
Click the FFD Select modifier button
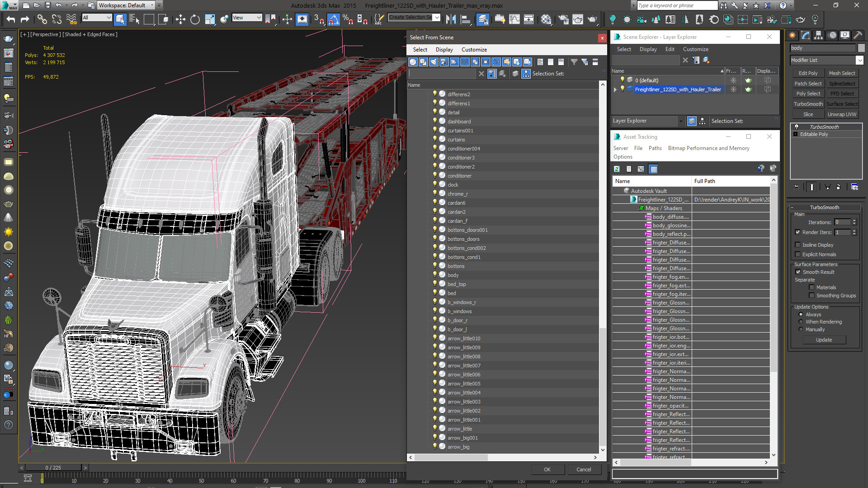coord(842,94)
